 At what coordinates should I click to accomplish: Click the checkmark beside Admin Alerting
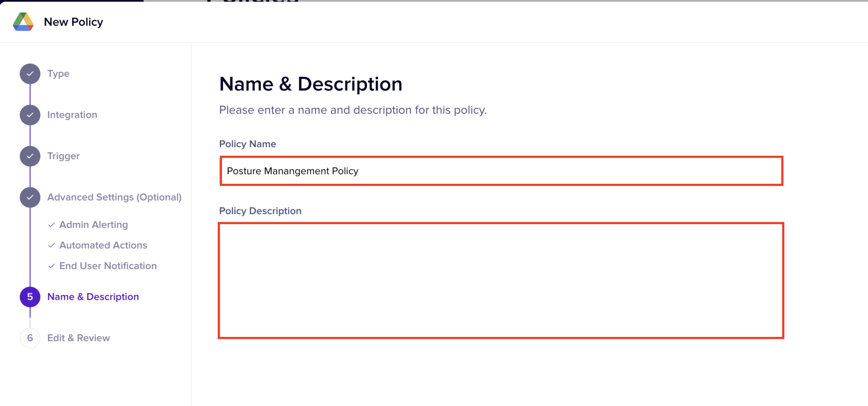[51, 224]
